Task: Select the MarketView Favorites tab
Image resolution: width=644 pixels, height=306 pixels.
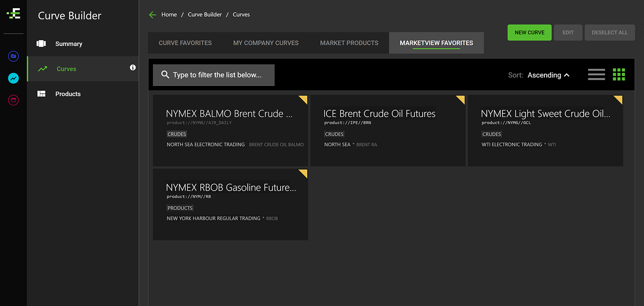Action: pos(436,43)
